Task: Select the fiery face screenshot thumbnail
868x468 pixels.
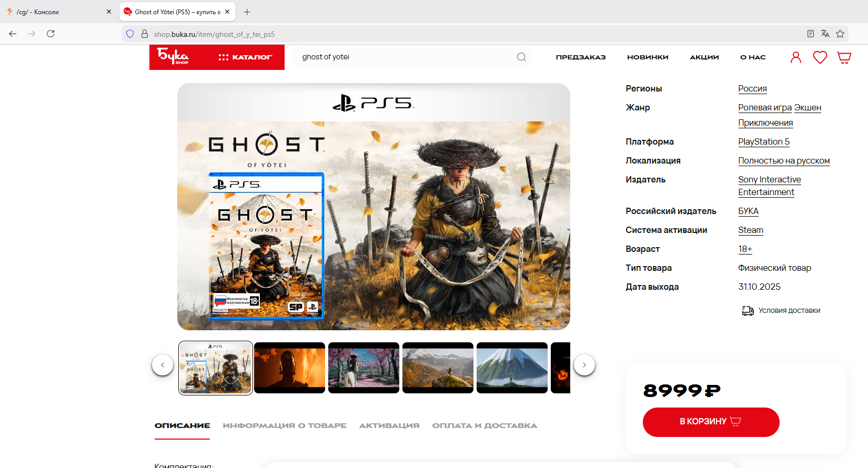Action: click(x=289, y=368)
